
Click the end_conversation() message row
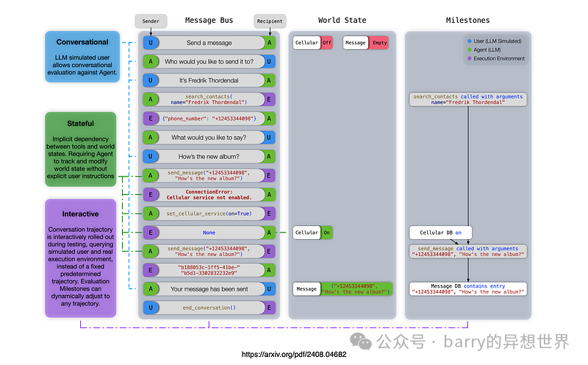pos(209,308)
